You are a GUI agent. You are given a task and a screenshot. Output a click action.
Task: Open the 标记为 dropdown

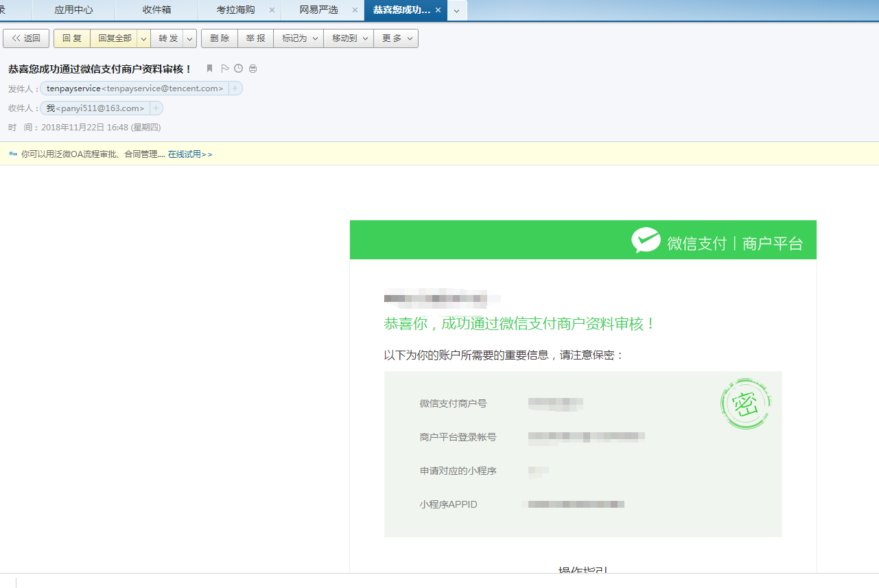pos(298,39)
